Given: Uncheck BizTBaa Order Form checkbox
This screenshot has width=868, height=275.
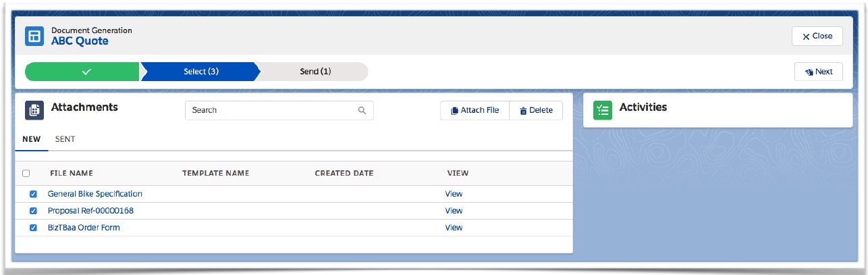Looking at the screenshot, I should point(33,228).
